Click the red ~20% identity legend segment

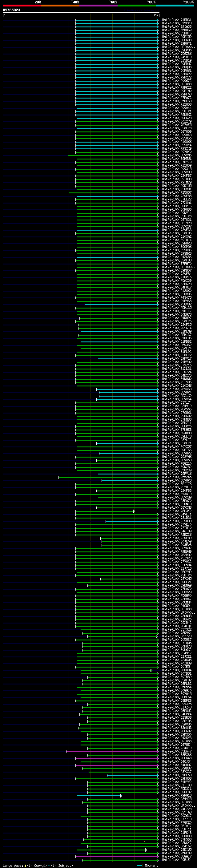pyautogui.click(x=22, y=6)
